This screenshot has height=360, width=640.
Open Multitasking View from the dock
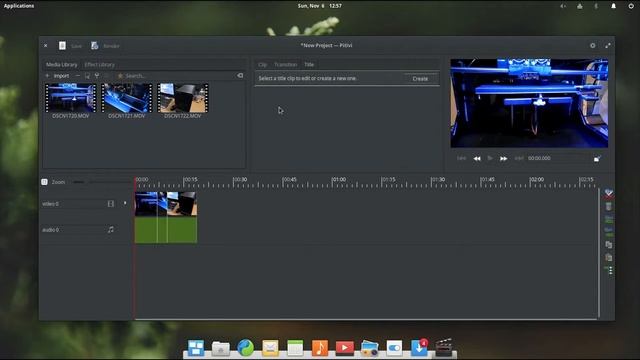tap(196, 348)
